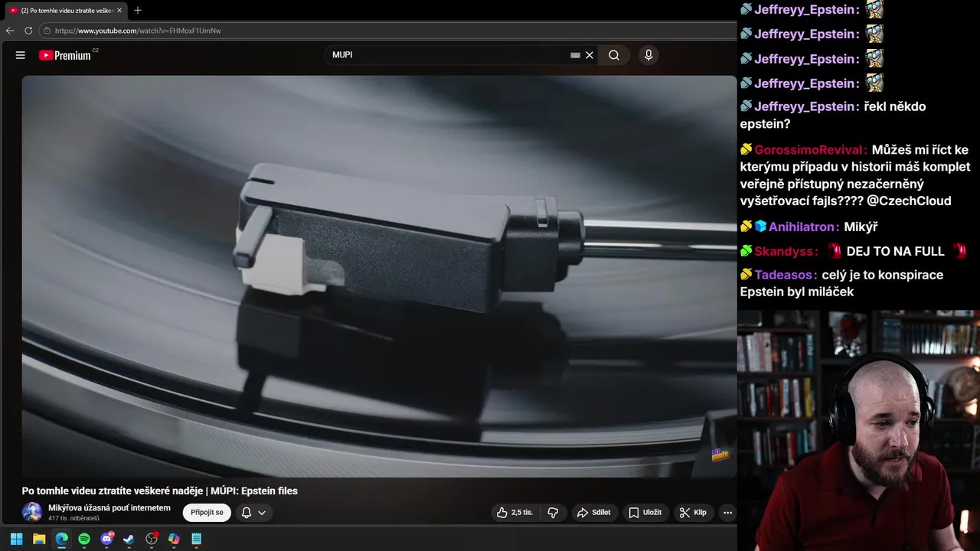Open Notepad from taskbar
This screenshot has height=551, width=980.
coord(197,539)
